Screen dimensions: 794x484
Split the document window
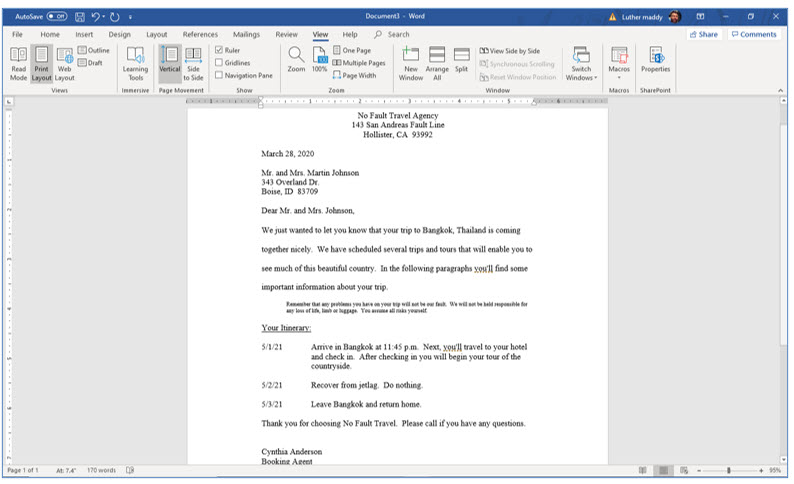pyautogui.click(x=461, y=60)
